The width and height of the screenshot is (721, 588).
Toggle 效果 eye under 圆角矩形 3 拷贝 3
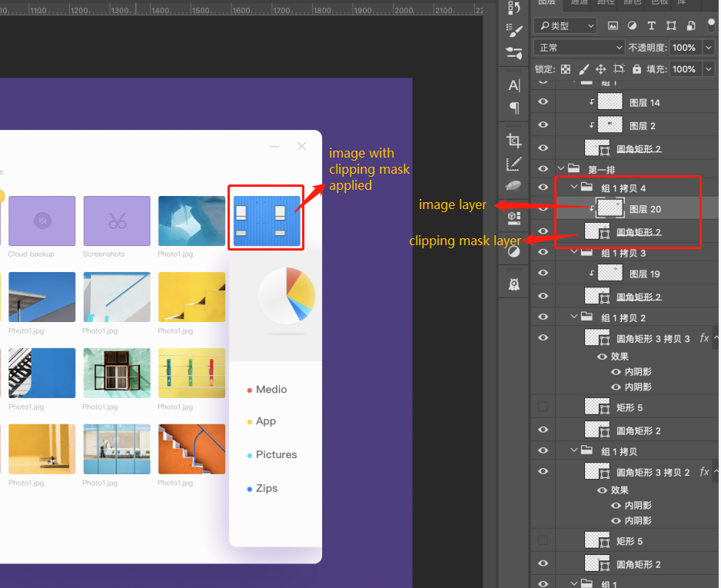[x=602, y=357]
